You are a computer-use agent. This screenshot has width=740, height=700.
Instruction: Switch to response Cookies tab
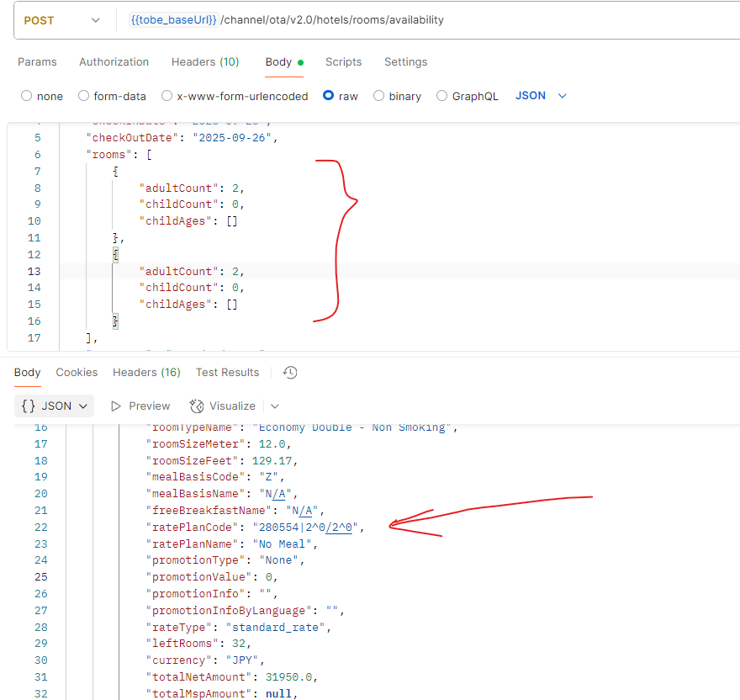click(77, 373)
